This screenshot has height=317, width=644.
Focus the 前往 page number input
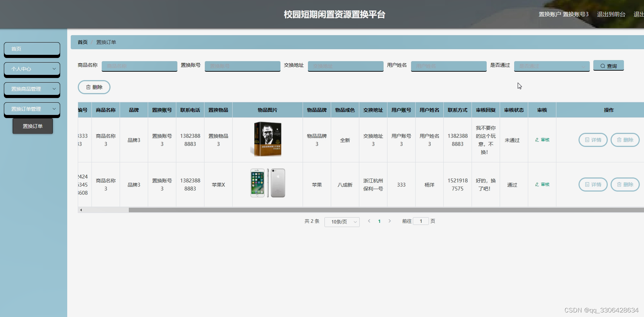point(421,221)
